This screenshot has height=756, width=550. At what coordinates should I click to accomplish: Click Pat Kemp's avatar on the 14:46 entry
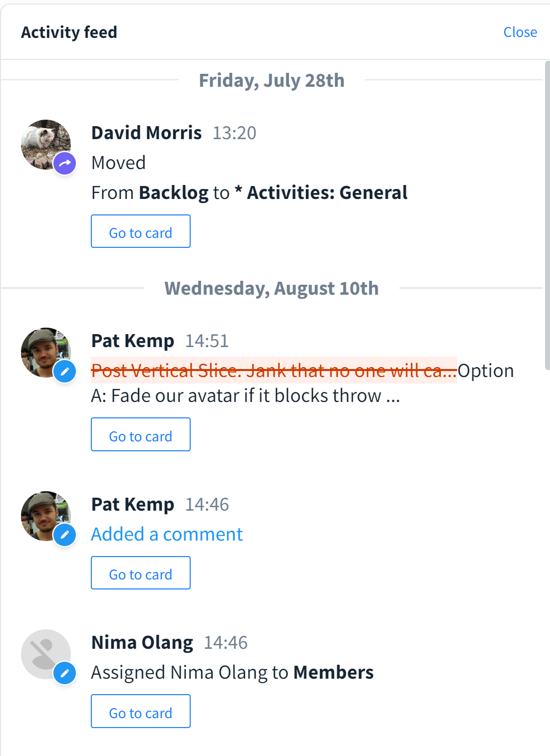click(42, 513)
